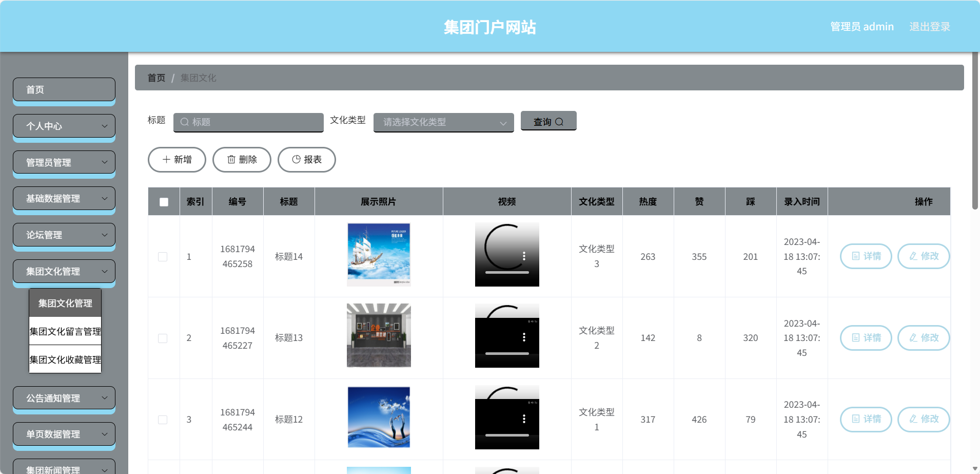This screenshot has height=474, width=980.
Task: Click the 新增 add button
Action: [177, 160]
